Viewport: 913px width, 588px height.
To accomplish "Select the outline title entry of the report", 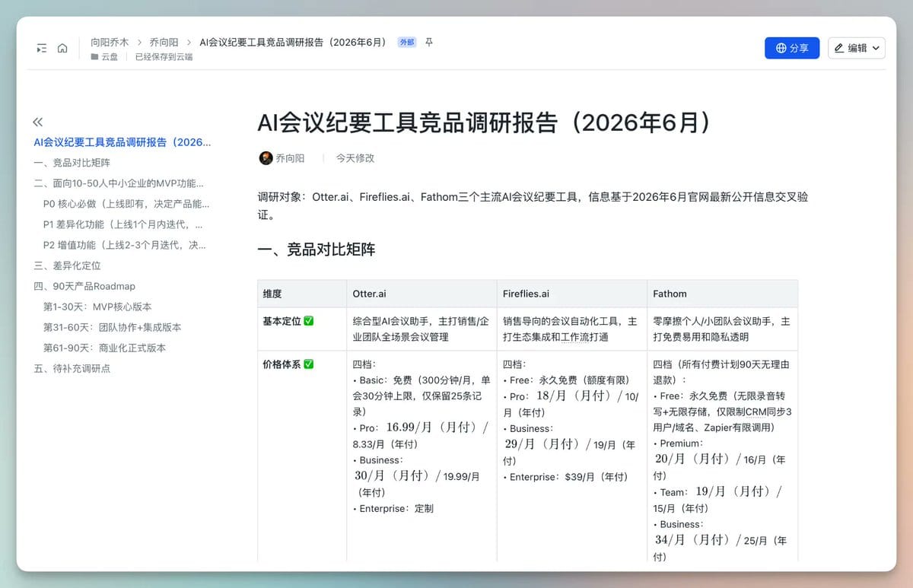I will click(x=122, y=142).
